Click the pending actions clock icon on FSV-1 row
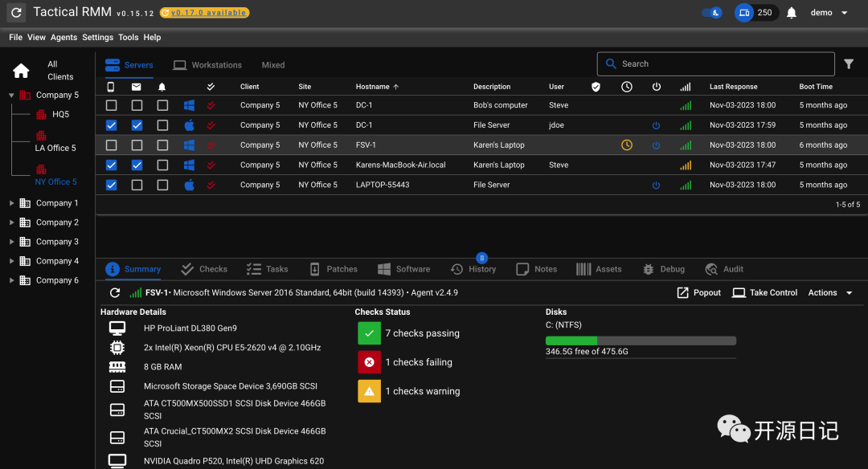 pyautogui.click(x=627, y=145)
